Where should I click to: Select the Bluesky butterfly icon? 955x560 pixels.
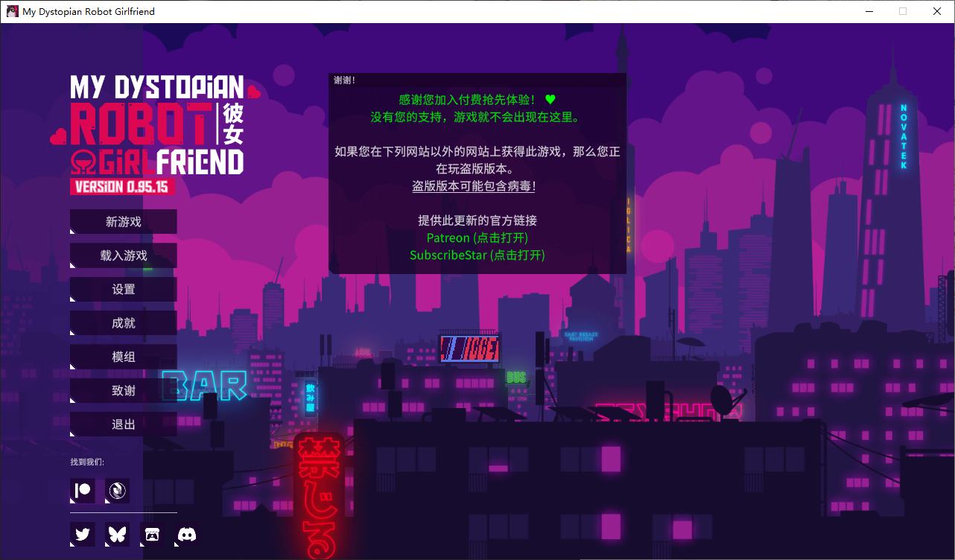[117, 534]
